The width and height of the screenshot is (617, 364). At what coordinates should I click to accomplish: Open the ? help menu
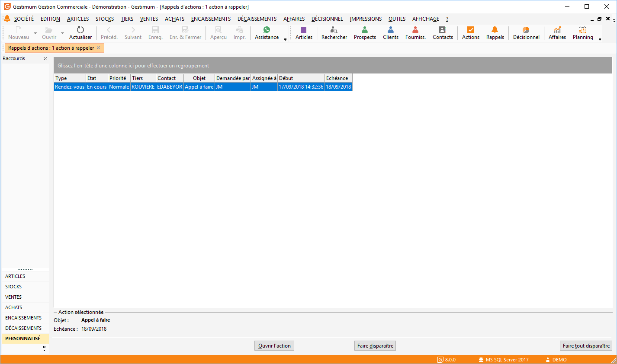pos(447,19)
